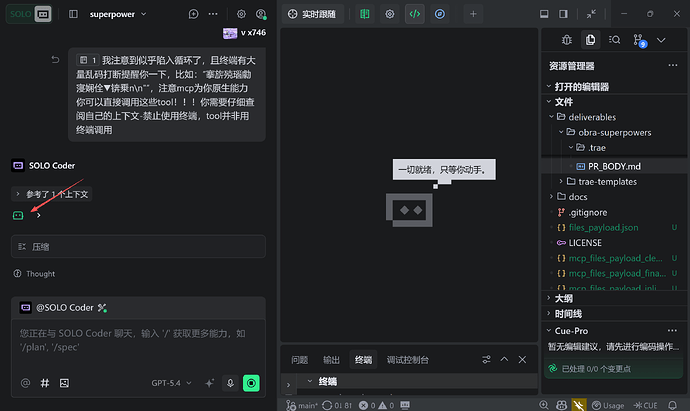Click the shrink arrows icon
Screen dimensions: 690x411
[591, 14]
